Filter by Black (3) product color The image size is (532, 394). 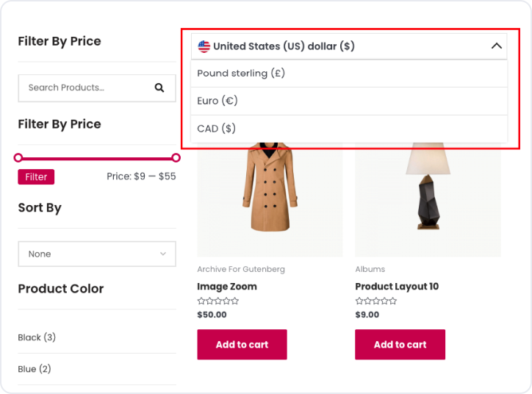point(37,337)
